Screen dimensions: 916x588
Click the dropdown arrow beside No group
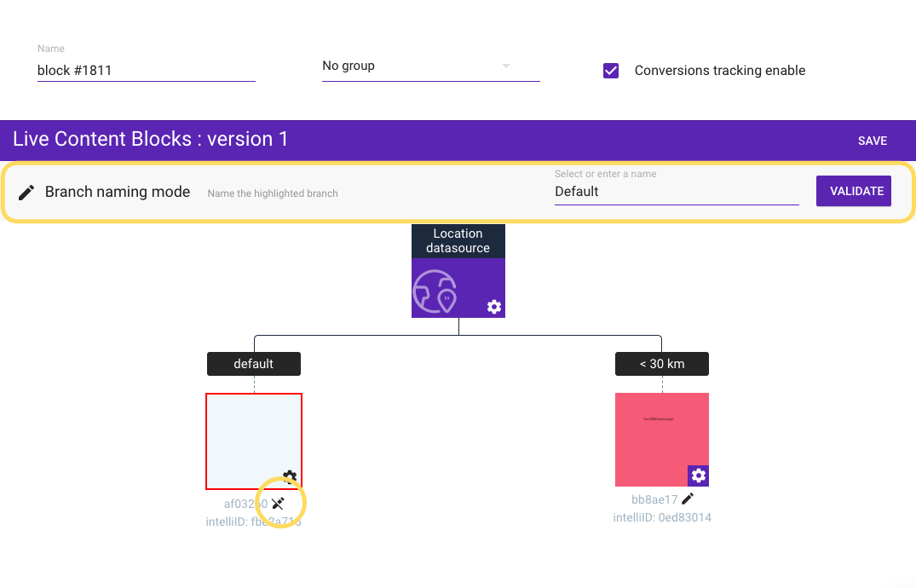[505, 66]
